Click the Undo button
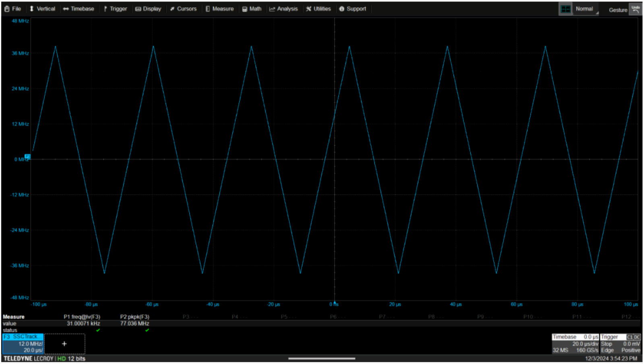643x364 pixels. [x=635, y=9]
